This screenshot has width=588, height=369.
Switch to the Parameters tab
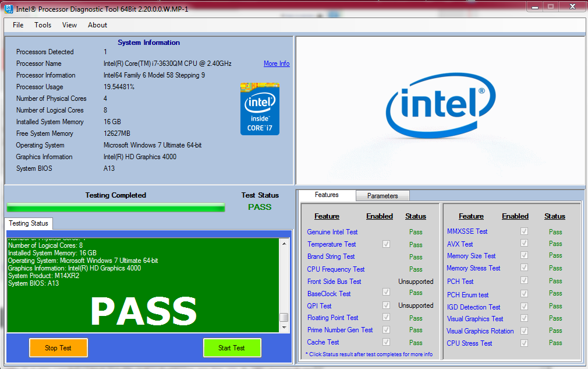382,195
